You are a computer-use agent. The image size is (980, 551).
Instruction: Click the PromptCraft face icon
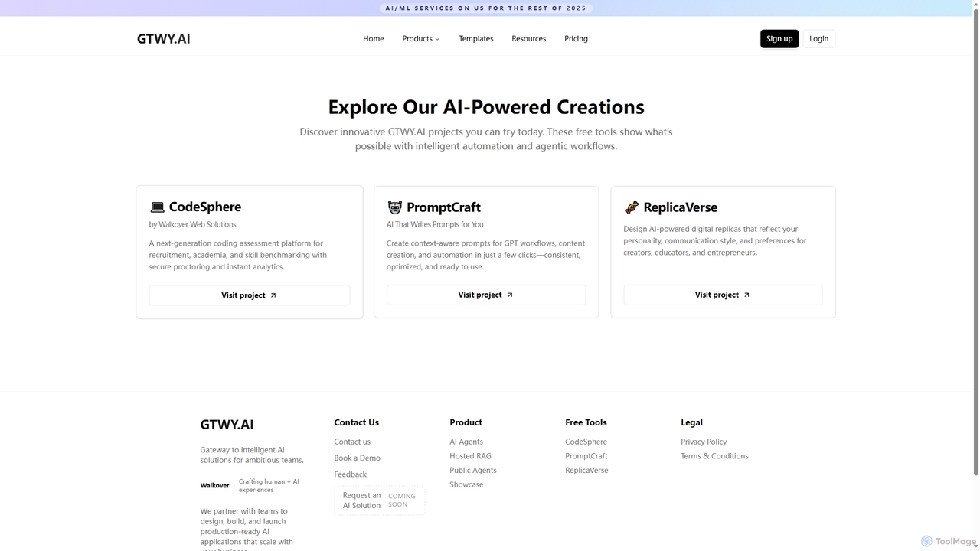394,207
